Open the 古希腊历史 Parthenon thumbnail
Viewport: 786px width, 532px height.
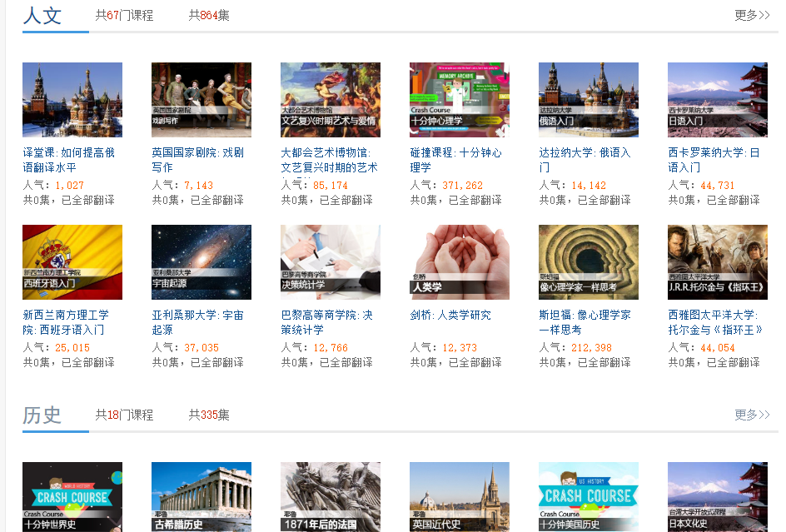(201, 497)
